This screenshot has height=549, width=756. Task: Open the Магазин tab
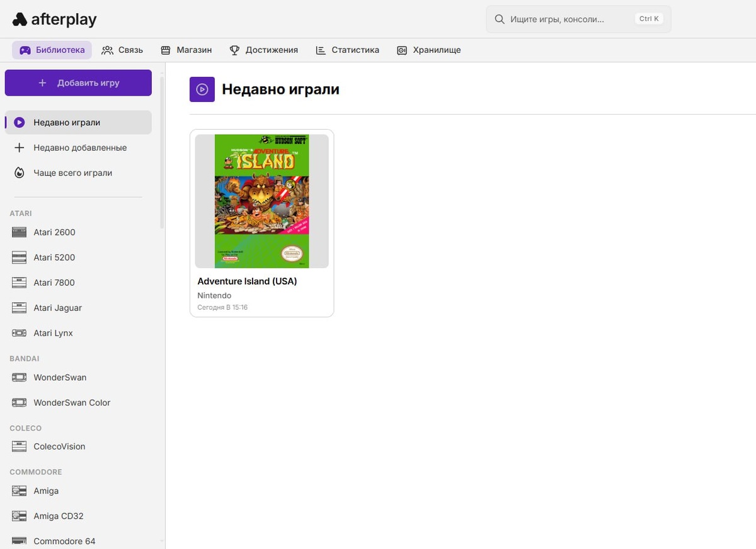(186, 50)
